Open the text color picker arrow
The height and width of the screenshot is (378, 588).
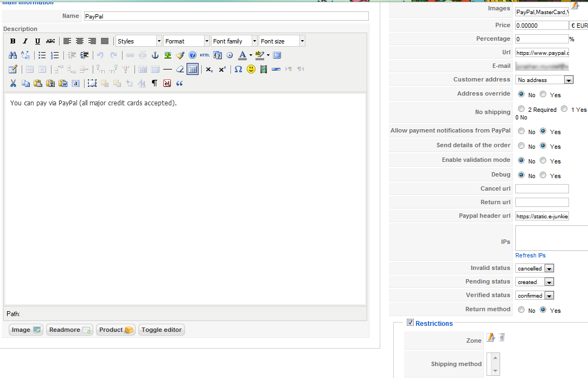pyautogui.click(x=251, y=55)
